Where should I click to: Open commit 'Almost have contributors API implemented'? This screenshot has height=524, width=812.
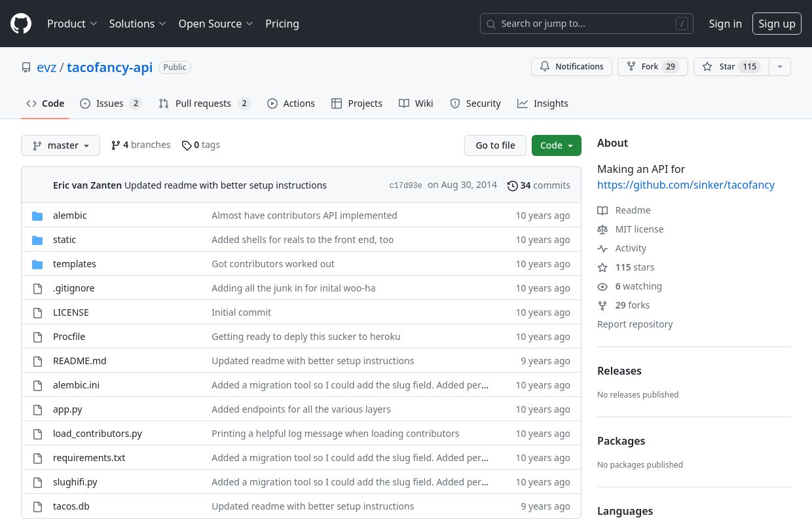pyautogui.click(x=304, y=215)
